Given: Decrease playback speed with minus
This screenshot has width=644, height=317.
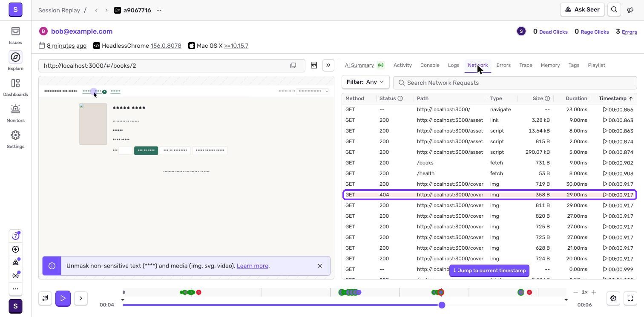Looking at the screenshot, I should point(575,292).
